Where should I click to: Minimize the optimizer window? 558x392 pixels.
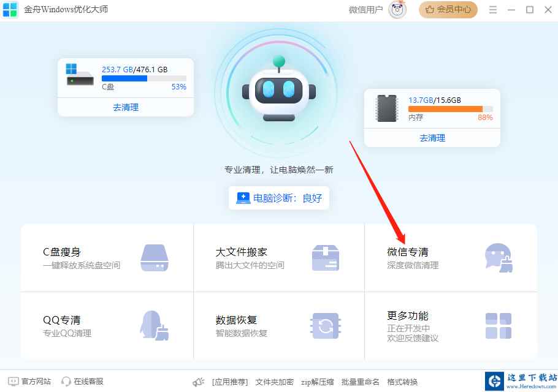511,10
